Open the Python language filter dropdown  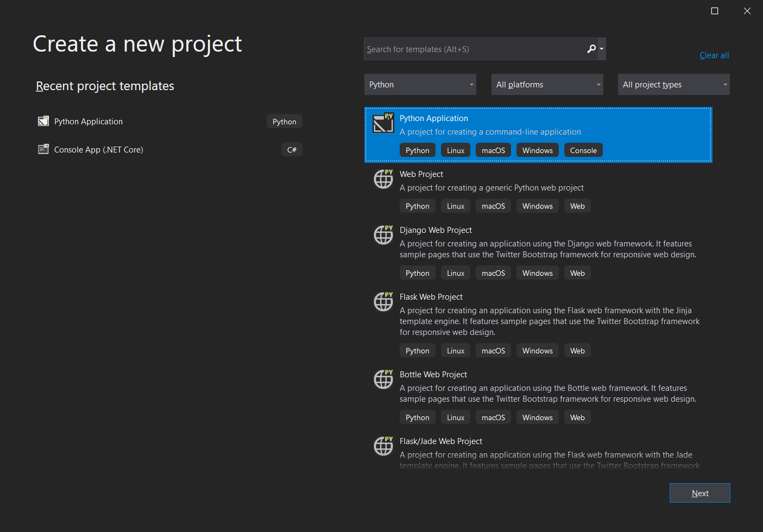tap(420, 85)
